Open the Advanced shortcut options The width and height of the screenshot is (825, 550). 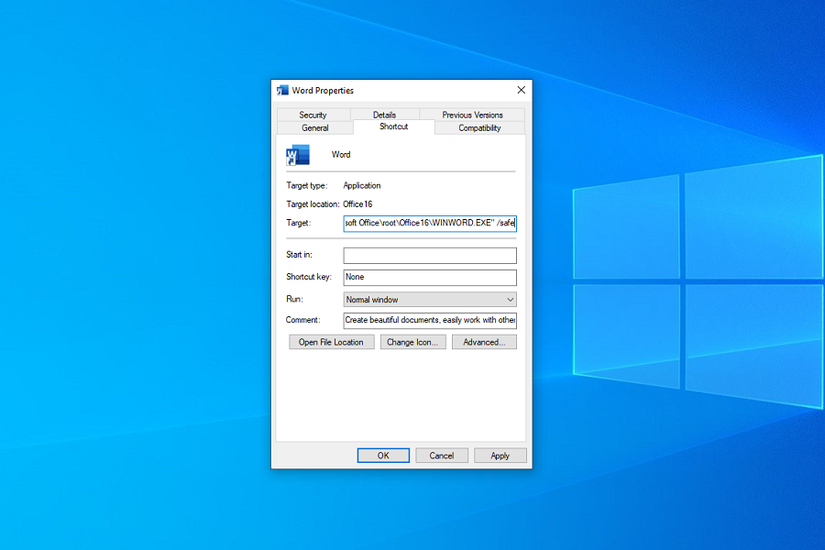pyautogui.click(x=484, y=342)
